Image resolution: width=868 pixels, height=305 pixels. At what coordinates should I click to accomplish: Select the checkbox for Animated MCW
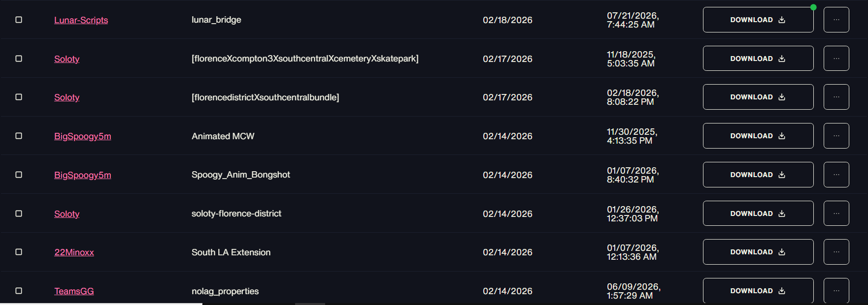19,136
